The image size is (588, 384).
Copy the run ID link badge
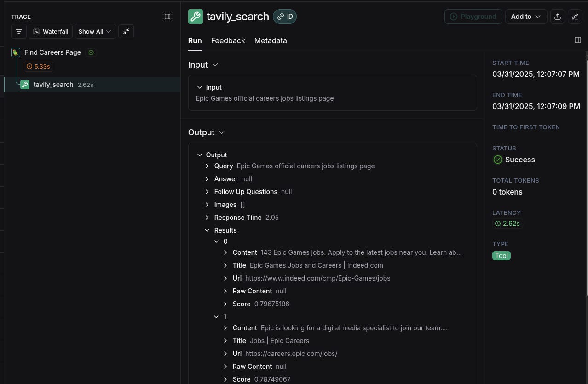tap(285, 17)
